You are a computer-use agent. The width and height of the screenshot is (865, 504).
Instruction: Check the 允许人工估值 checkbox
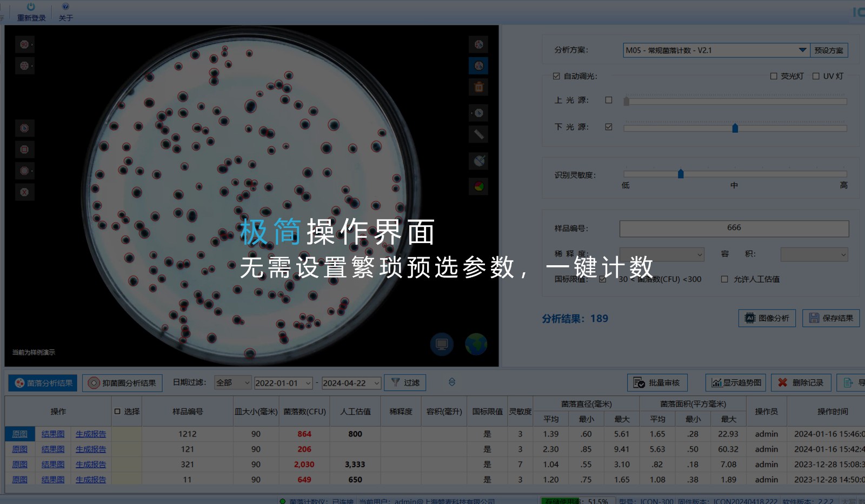click(x=724, y=279)
